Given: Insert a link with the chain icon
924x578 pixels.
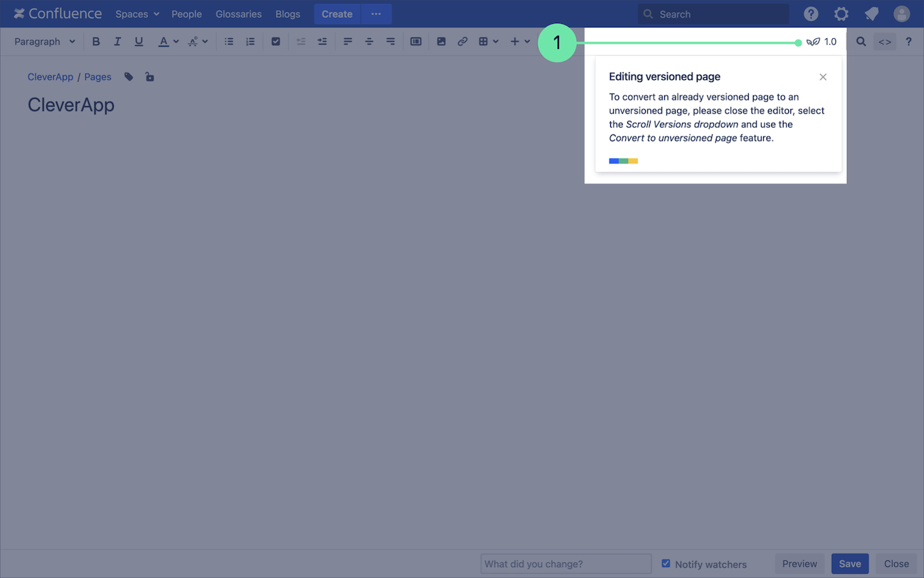Looking at the screenshot, I should 462,42.
